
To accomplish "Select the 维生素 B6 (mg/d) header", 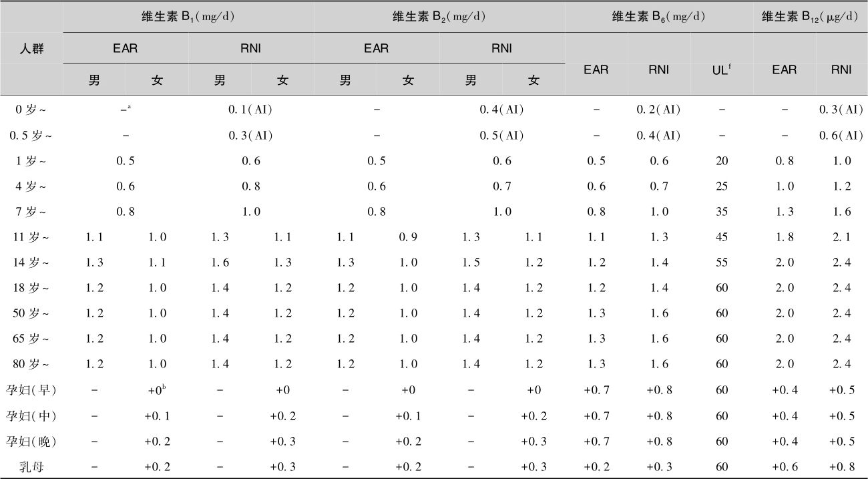I will pyautogui.click(x=658, y=17).
